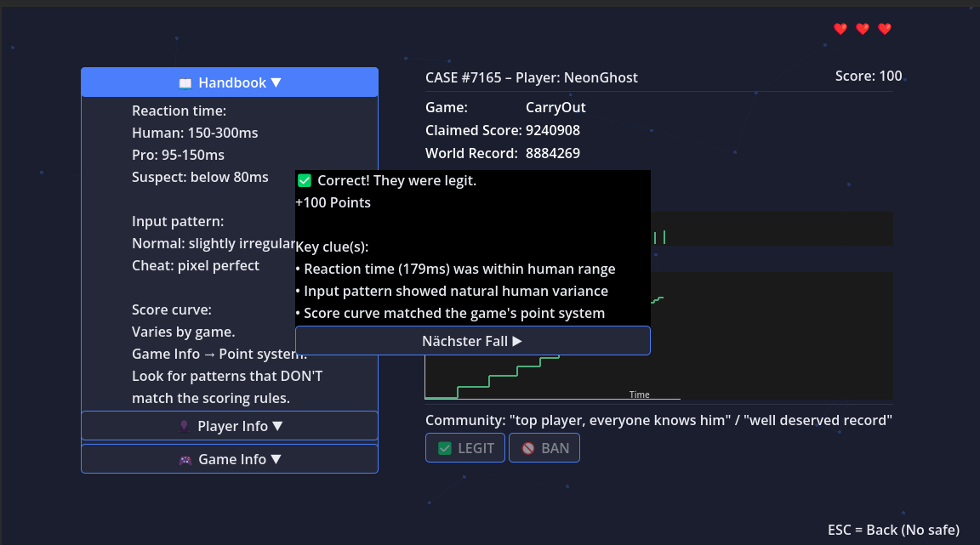Mark the player as LEGIT
The width and height of the screenshot is (980, 545).
(x=465, y=447)
